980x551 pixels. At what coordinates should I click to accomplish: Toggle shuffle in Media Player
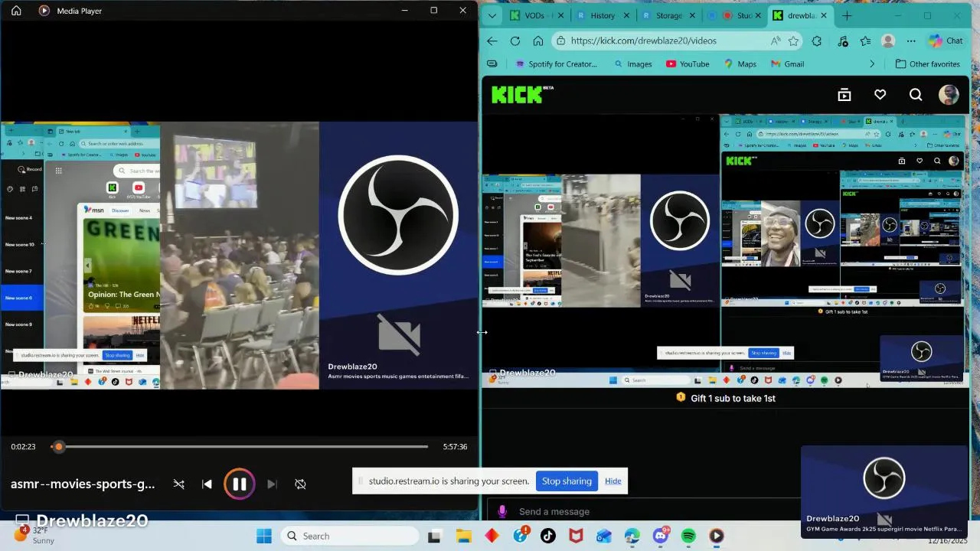coord(178,484)
